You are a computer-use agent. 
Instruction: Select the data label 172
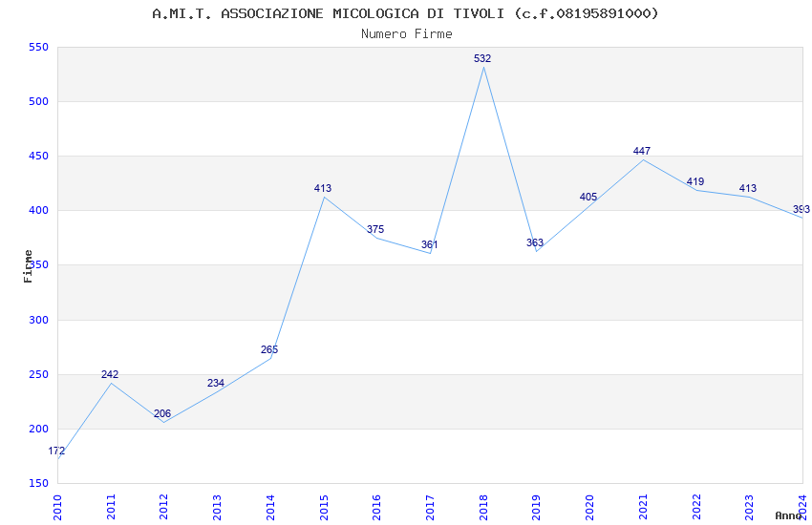tap(56, 451)
